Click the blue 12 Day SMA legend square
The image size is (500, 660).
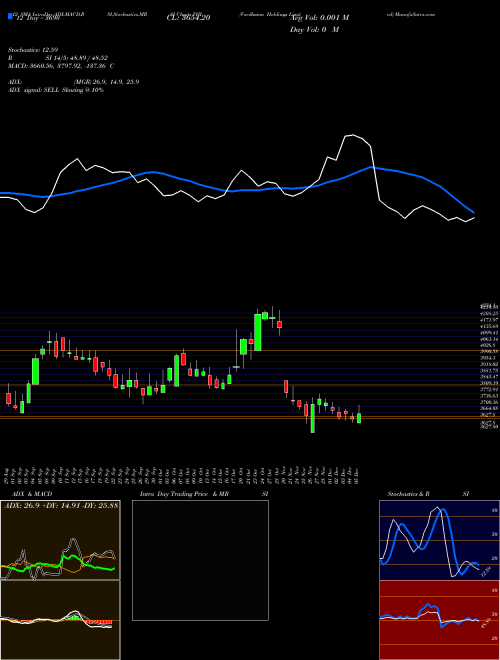pos(10,16)
